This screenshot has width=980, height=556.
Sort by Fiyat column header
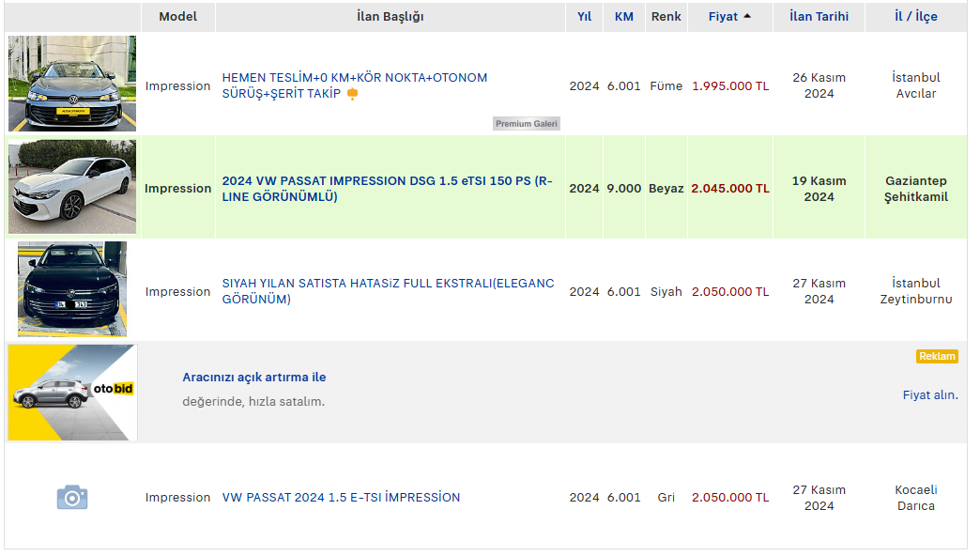[x=723, y=17]
